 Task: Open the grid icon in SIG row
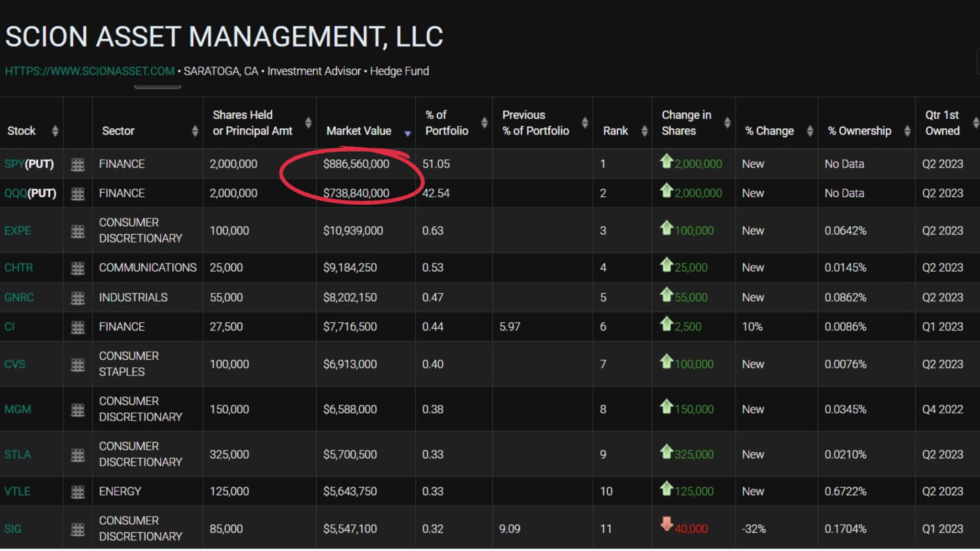(78, 529)
